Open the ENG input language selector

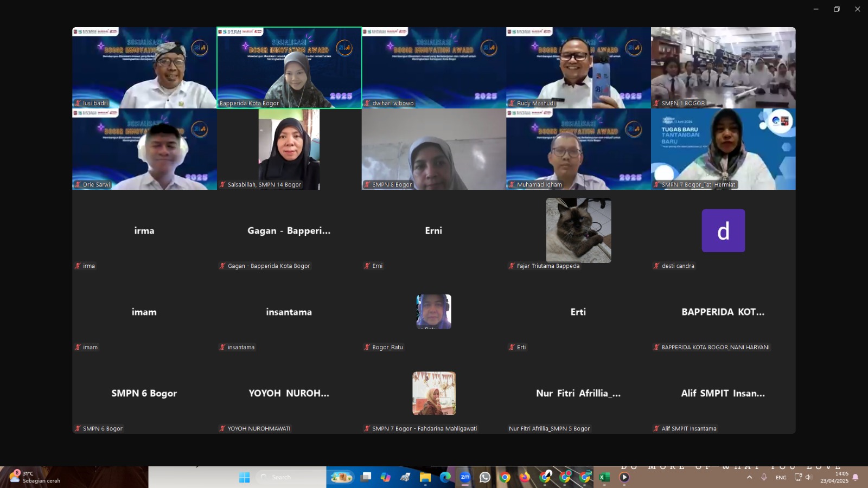[x=781, y=477]
